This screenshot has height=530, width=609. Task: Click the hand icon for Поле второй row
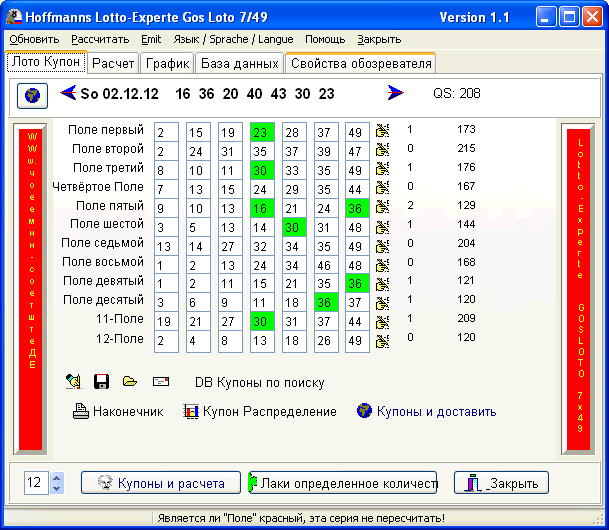click(x=382, y=150)
